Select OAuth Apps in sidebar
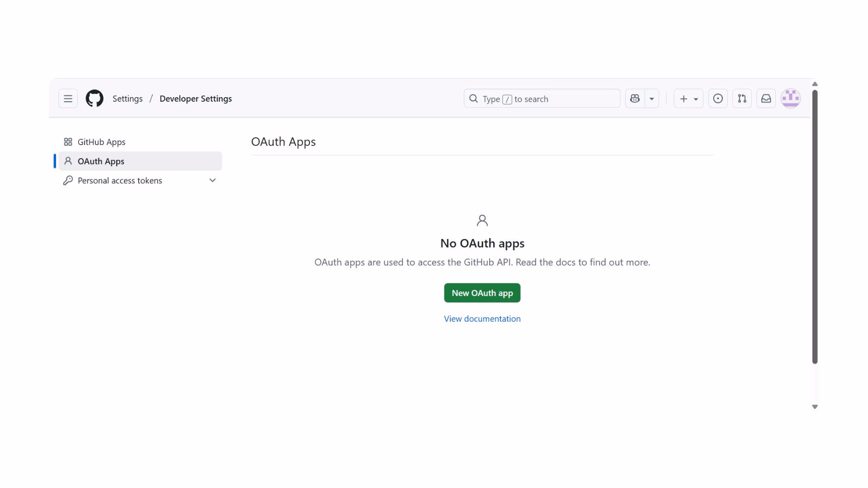The height and width of the screenshot is (488, 868). pos(140,161)
